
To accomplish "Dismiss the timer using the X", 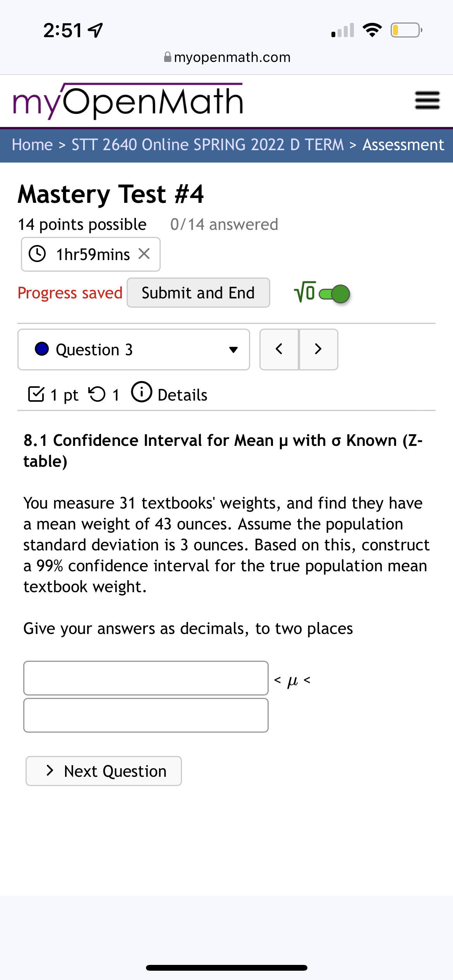I will tap(145, 254).
